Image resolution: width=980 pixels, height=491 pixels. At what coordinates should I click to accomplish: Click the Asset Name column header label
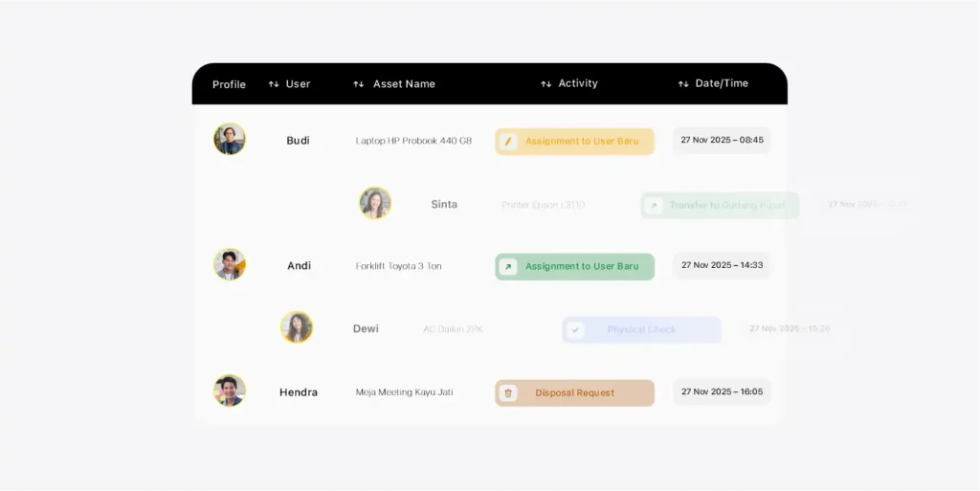point(404,84)
